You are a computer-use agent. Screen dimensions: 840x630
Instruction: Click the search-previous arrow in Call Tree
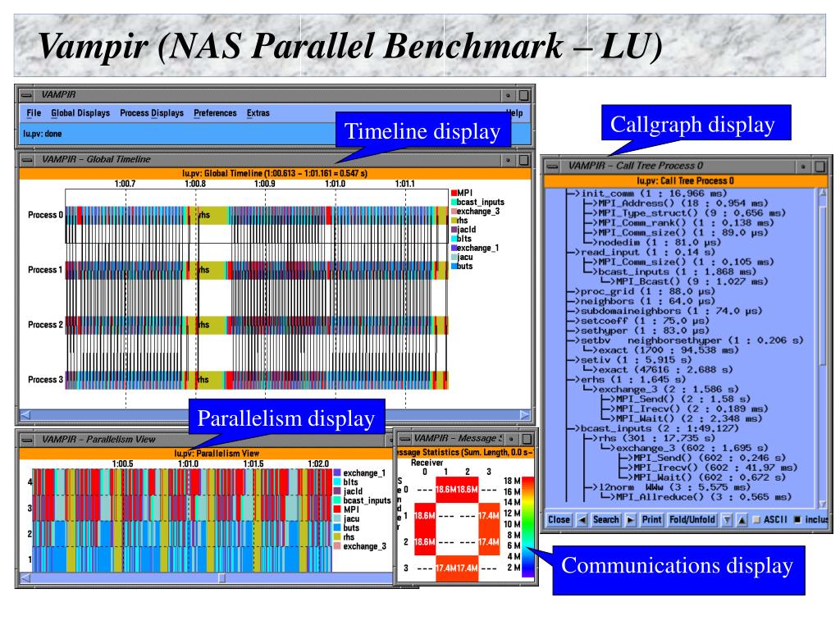582,519
